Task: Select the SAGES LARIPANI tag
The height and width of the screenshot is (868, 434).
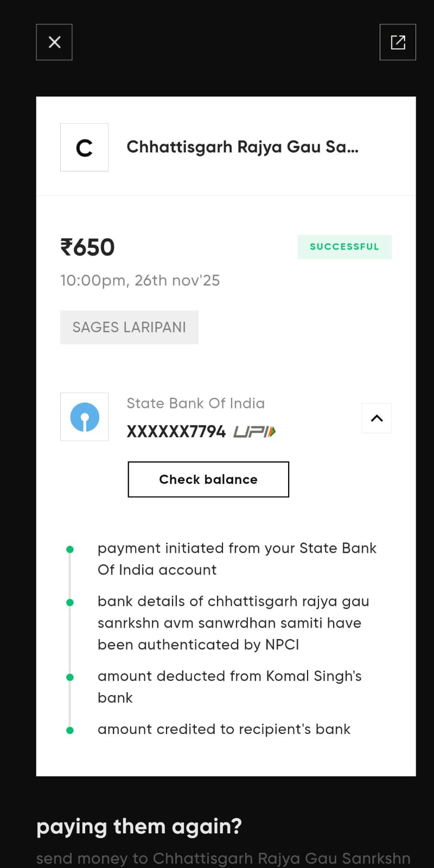Action: [x=129, y=327]
